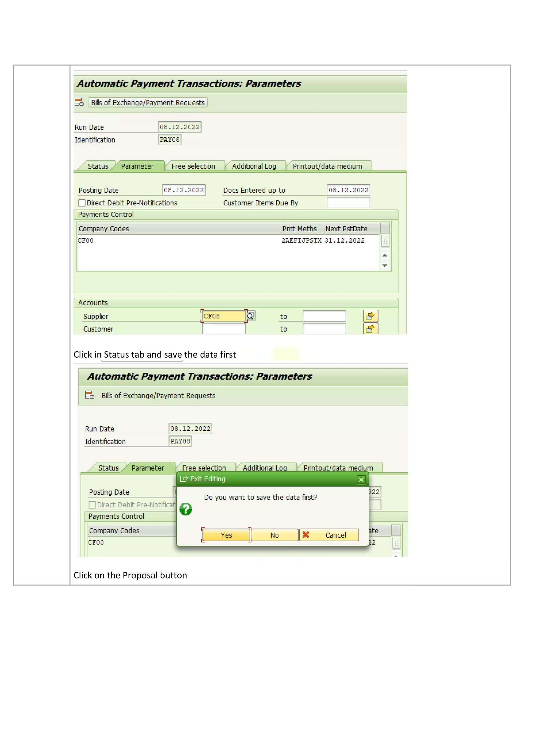Open the Status tab in bottom screenshot
Image resolution: width=535 pixels, height=756 pixels.
coord(108,468)
